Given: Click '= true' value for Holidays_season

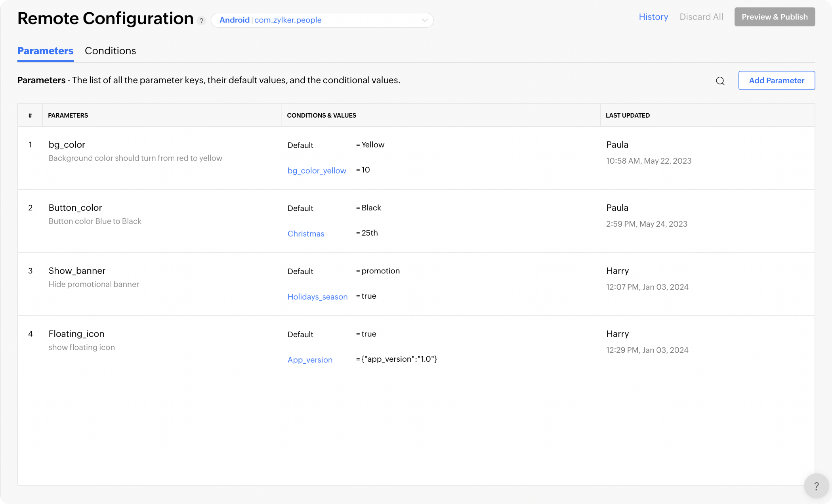Looking at the screenshot, I should [366, 296].
